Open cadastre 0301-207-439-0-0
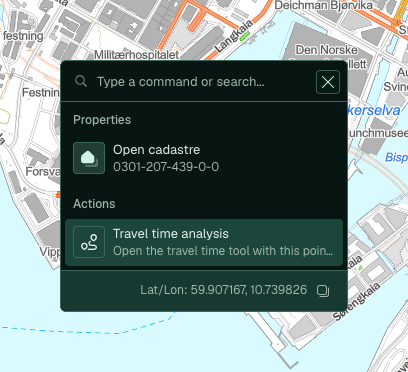Screen dimensions: 408x372 (204, 158)
